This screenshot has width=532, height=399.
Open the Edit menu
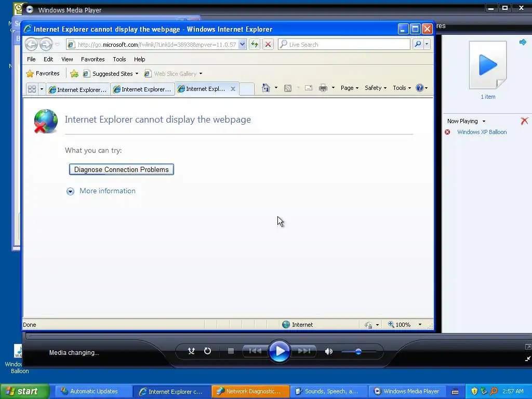(48, 59)
